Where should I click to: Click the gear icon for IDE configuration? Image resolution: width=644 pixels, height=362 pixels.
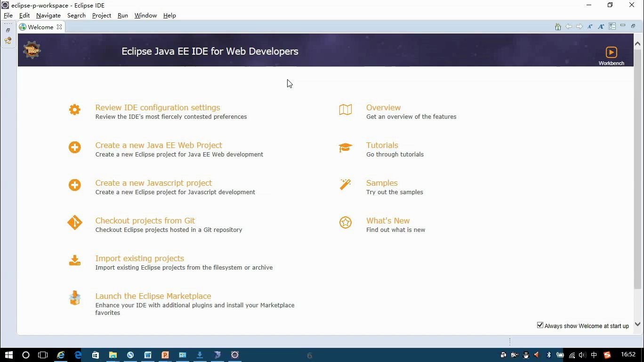(x=74, y=109)
